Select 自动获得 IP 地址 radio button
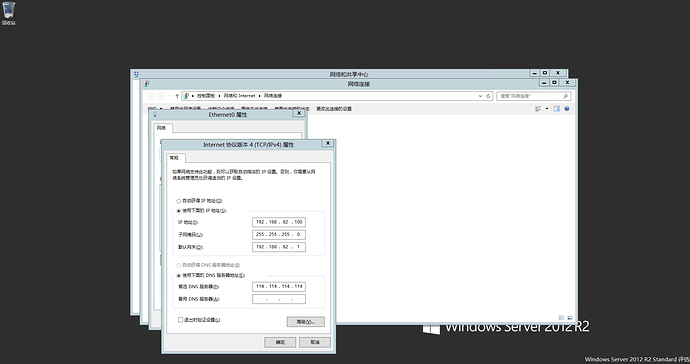Screen dimensions: 690x364 coord(179,201)
